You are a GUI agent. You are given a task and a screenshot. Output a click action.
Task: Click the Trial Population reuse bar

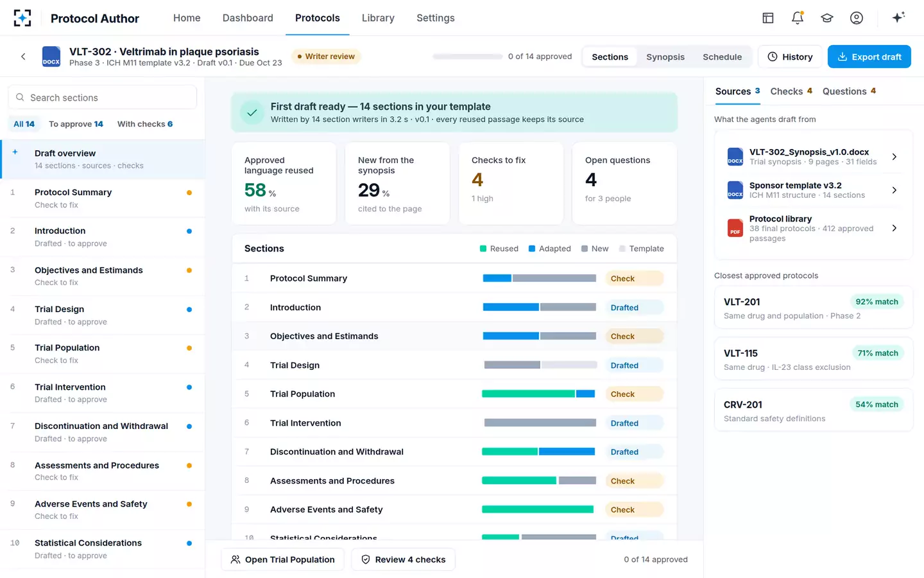pos(539,394)
